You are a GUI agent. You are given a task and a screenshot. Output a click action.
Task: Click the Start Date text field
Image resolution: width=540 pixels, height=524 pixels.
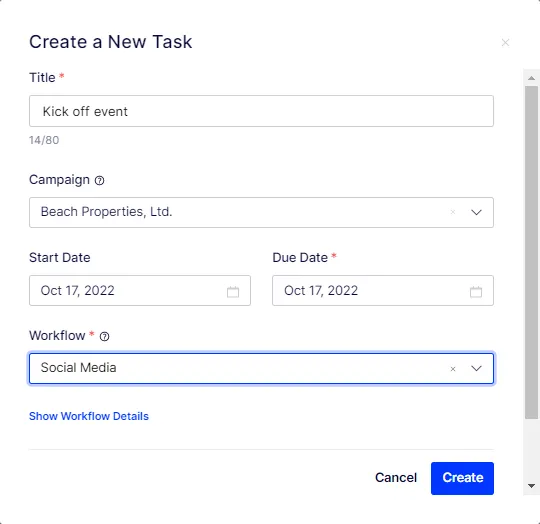point(139,291)
